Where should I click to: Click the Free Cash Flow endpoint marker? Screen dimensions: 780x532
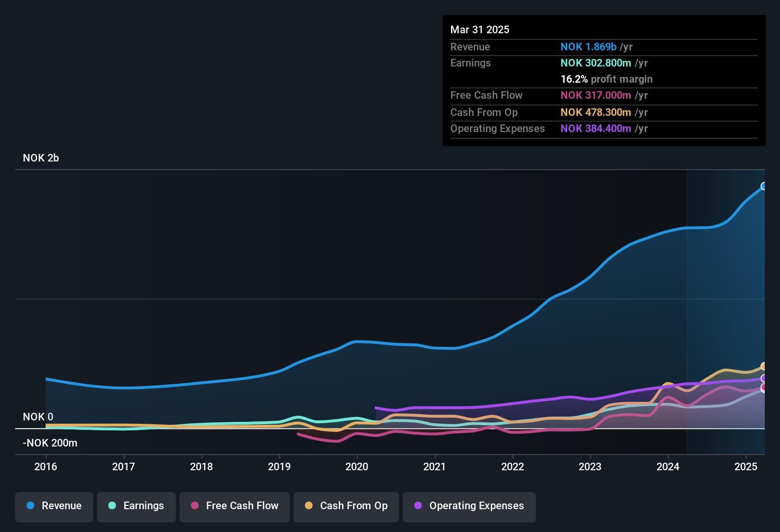pyautogui.click(x=764, y=388)
